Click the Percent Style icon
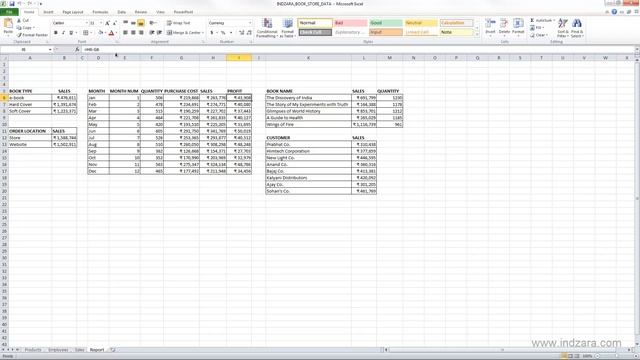 tap(223, 33)
